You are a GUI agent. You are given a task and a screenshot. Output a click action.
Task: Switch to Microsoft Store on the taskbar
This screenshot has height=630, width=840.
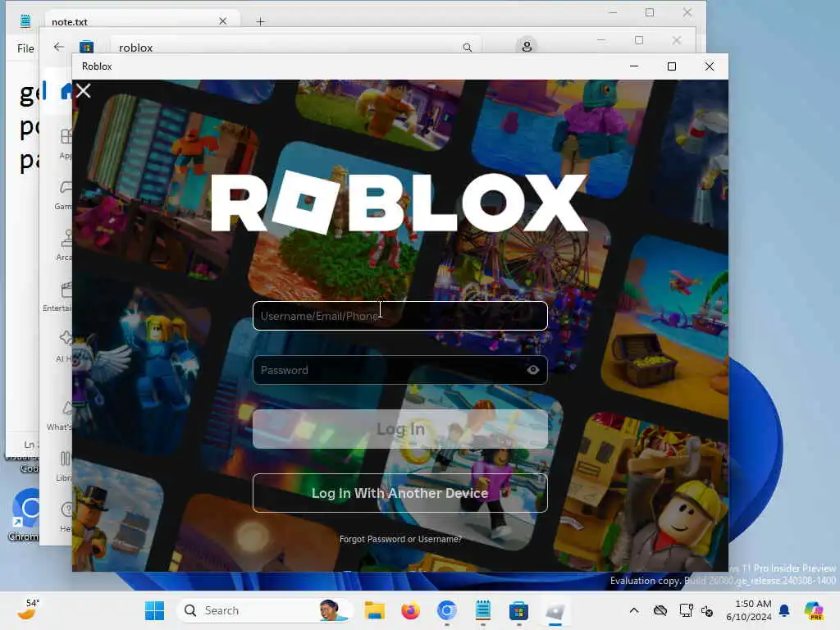[518, 610]
